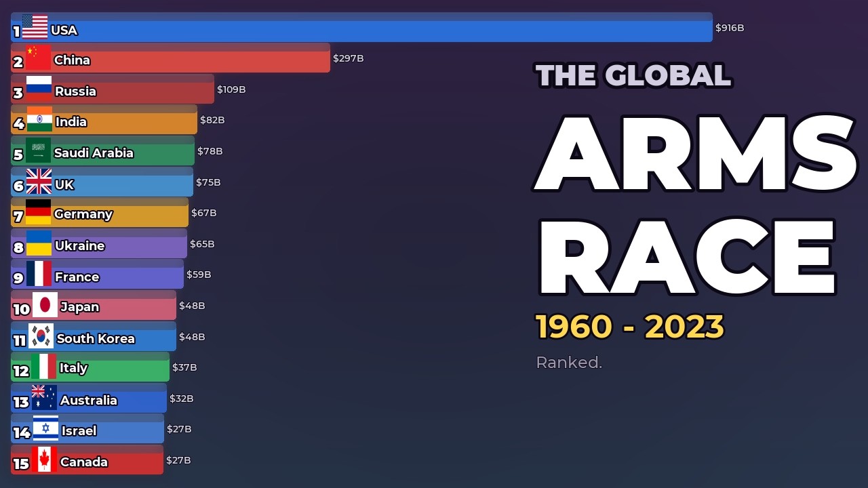Click the Japan country label
Image resolution: width=868 pixels, height=488 pixels.
pyautogui.click(x=80, y=307)
